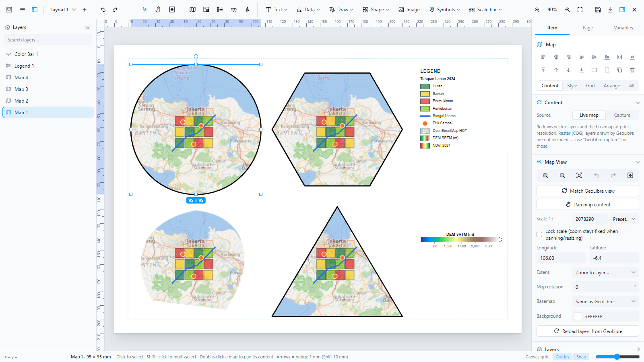Open the Layout 1 dropdown
This screenshot has width=644, height=362.
click(63, 10)
